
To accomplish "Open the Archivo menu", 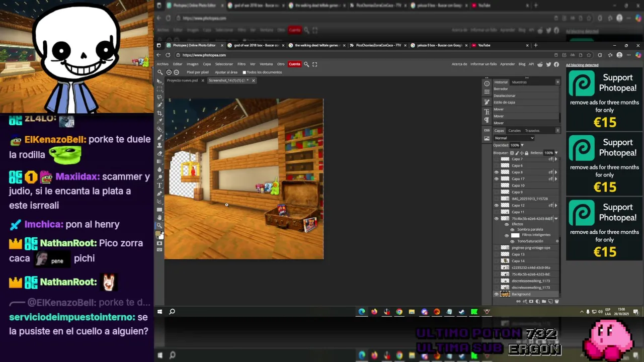I will (x=163, y=64).
